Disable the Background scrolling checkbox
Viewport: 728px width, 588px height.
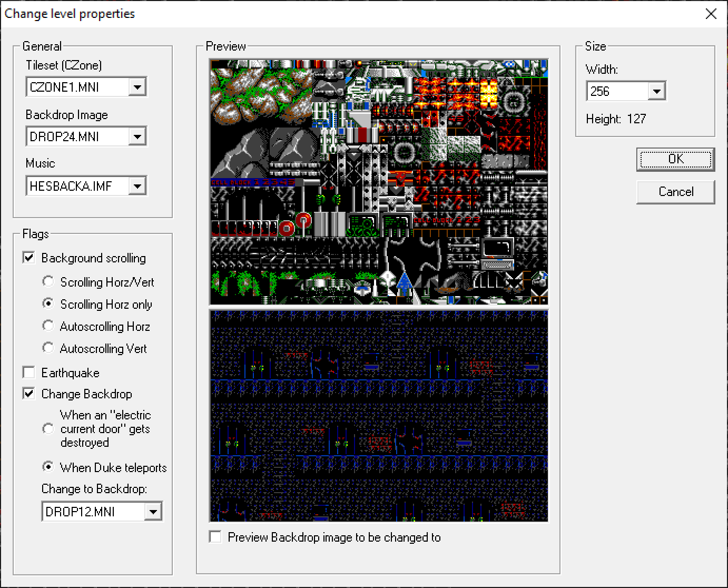[28, 258]
